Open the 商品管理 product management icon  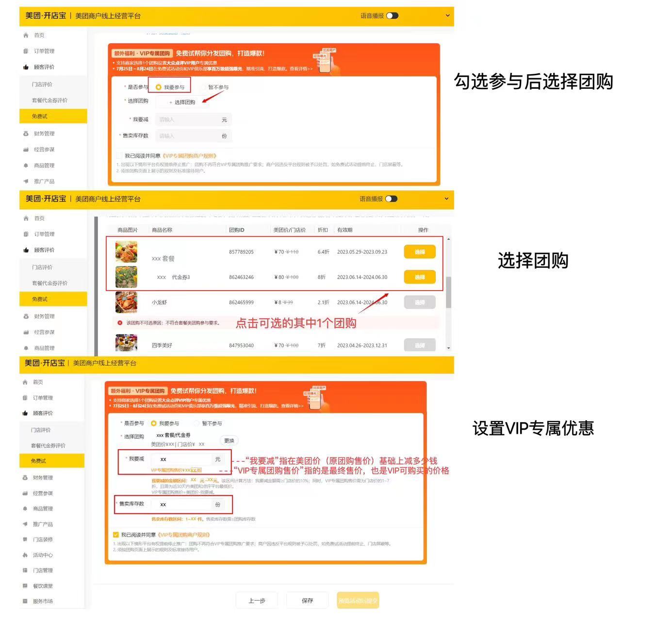(25, 165)
